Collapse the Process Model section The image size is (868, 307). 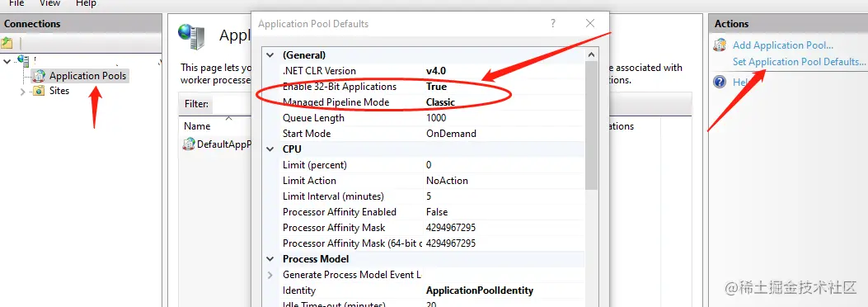pyautogui.click(x=270, y=259)
